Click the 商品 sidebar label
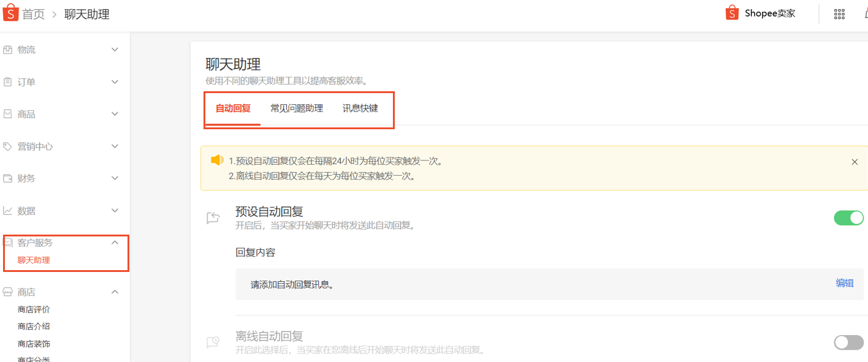The image size is (868, 362). click(26, 114)
